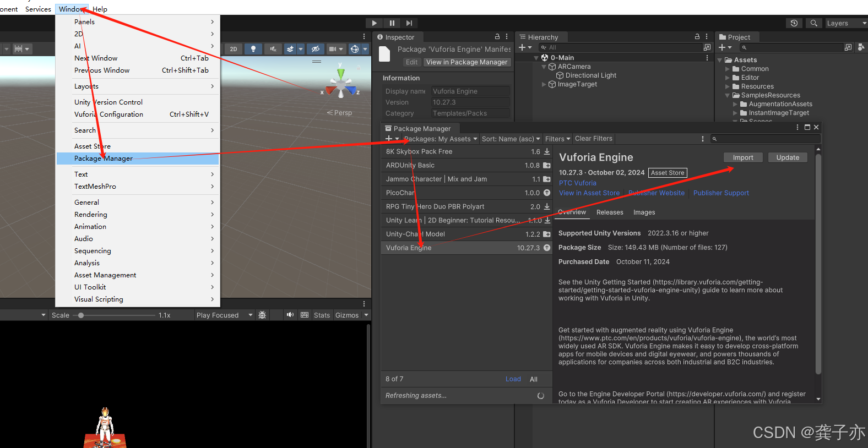
Task: Click View in Package Manager button
Action: [x=467, y=62]
